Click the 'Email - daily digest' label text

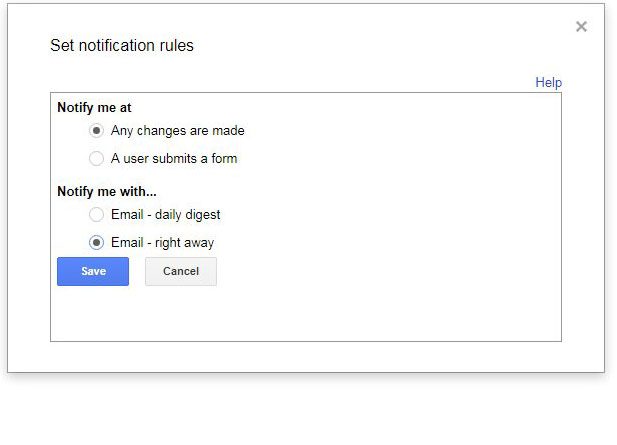point(165,215)
